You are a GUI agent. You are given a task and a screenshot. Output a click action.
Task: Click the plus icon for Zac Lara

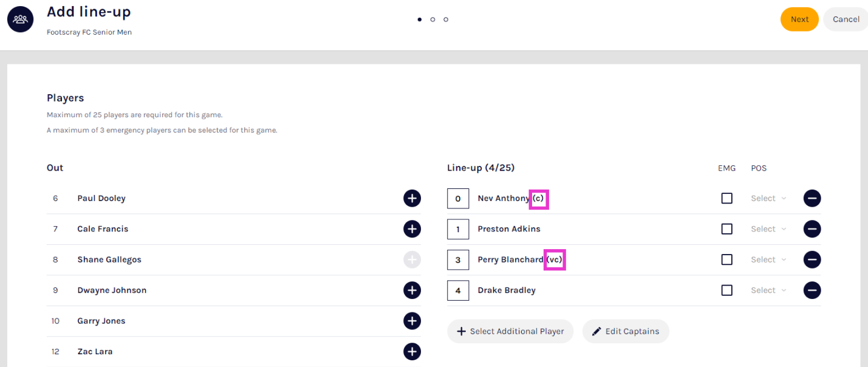(412, 351)
